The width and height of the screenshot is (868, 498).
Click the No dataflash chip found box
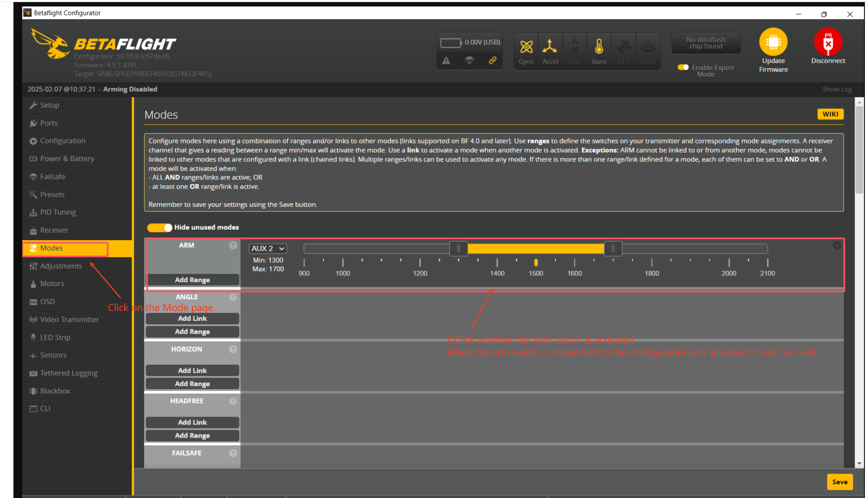706,43
